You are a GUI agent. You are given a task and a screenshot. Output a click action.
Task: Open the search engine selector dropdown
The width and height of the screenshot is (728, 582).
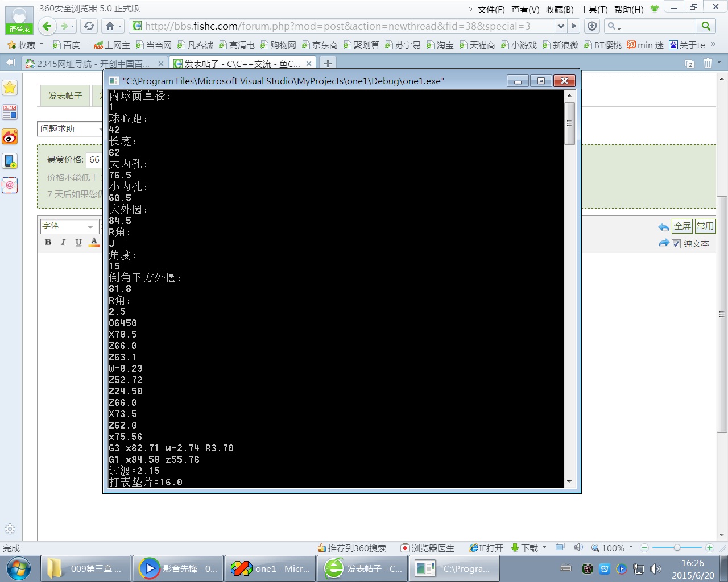pyautogui.click(x=613, y=26)
